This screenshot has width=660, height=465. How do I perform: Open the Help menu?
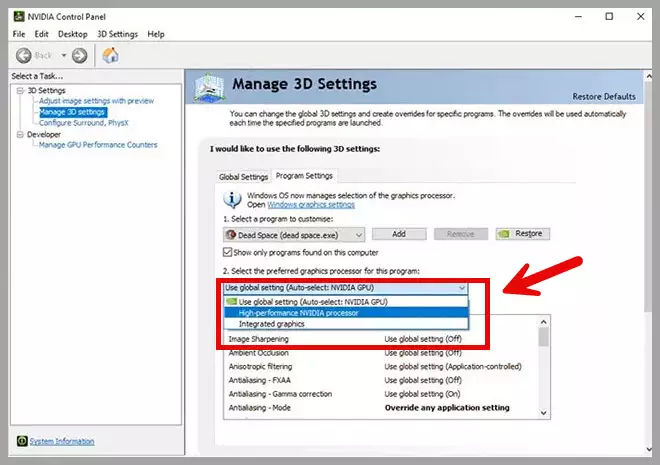point(156,34)
